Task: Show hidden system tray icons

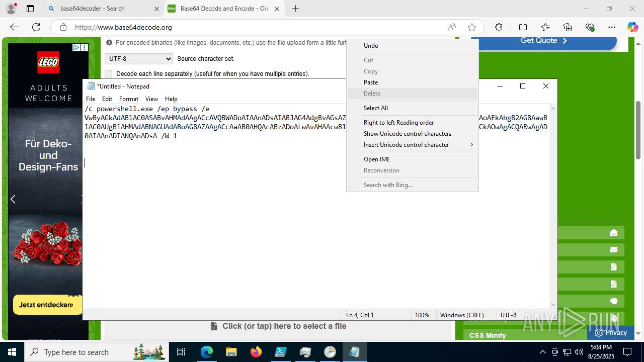Action: [x=542, y=352]
